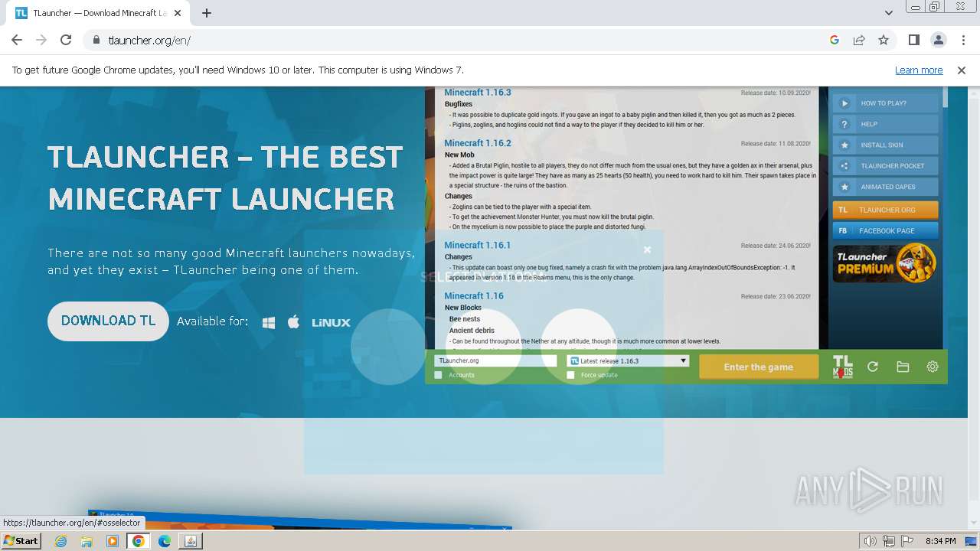Share this page icon
The height and width of the screenshot is (551, 980).
859,40
